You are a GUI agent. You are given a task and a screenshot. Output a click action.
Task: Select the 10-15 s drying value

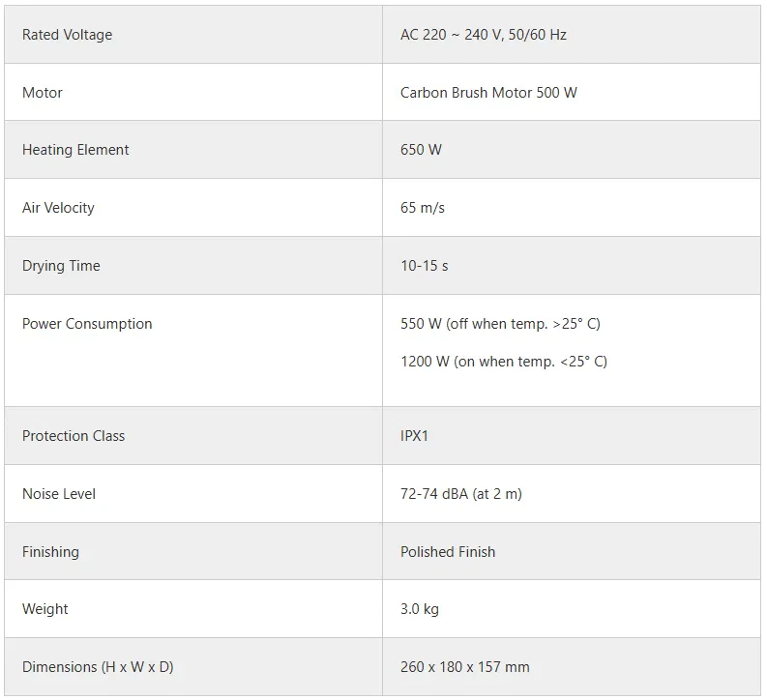point(425,266)
